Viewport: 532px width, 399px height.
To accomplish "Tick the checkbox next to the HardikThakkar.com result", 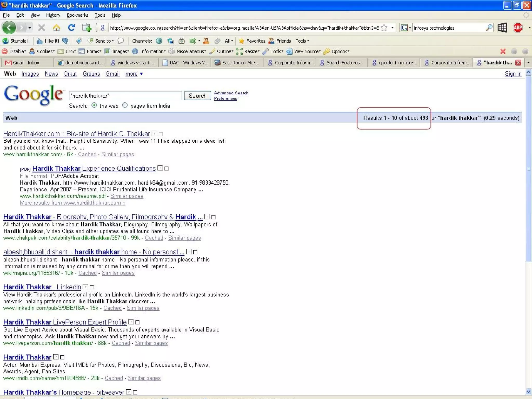I will point(161,134).
